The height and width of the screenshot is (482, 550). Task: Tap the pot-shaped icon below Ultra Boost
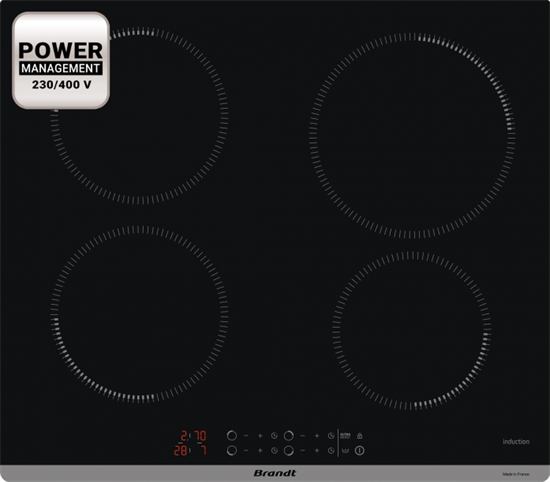[345, 450]
